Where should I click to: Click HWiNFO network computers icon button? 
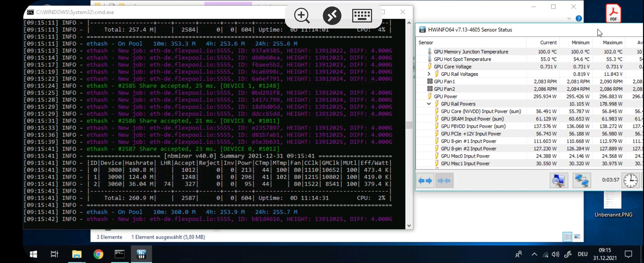(x=582, y=180)
